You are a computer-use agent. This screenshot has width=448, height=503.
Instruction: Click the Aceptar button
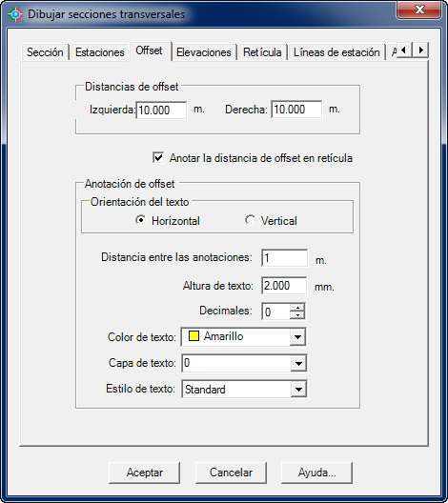coord(145,473)
